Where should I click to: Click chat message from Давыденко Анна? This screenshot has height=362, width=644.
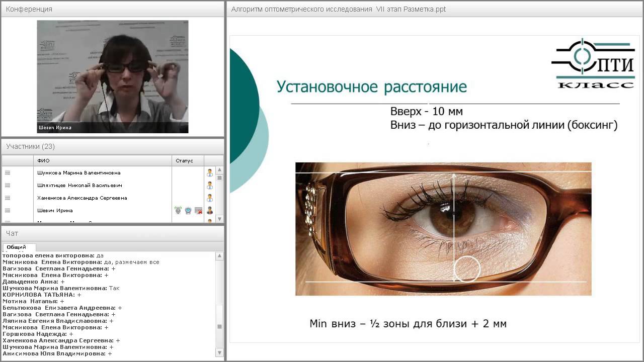pyautogui.click(x=34, y=282)
